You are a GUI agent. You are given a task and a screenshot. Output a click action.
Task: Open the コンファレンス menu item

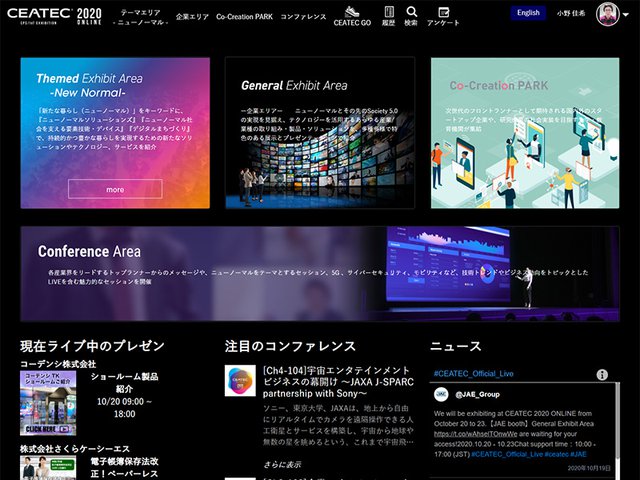pos(303,17)
